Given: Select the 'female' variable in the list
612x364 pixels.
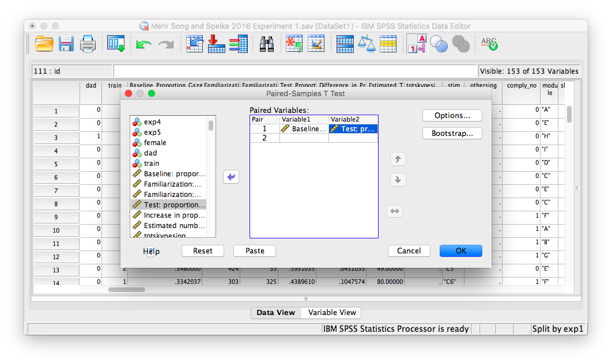Looking at the screenshot, I should (155, 142).
